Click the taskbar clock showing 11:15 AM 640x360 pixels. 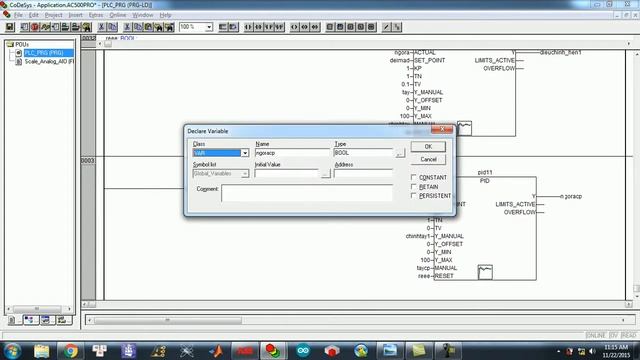pyautogui.click(x=616, y=347)
